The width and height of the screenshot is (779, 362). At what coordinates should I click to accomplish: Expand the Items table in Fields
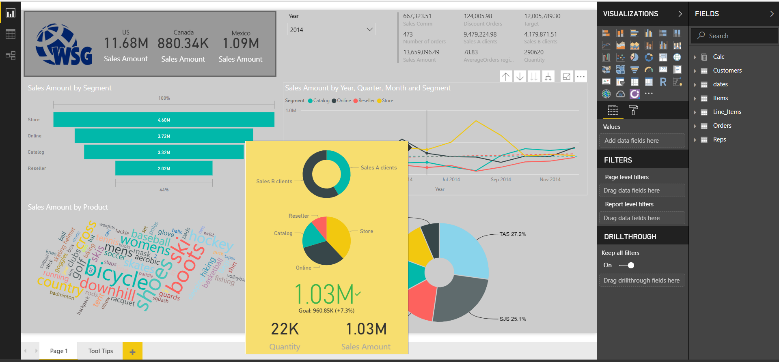tap(696, 98)
